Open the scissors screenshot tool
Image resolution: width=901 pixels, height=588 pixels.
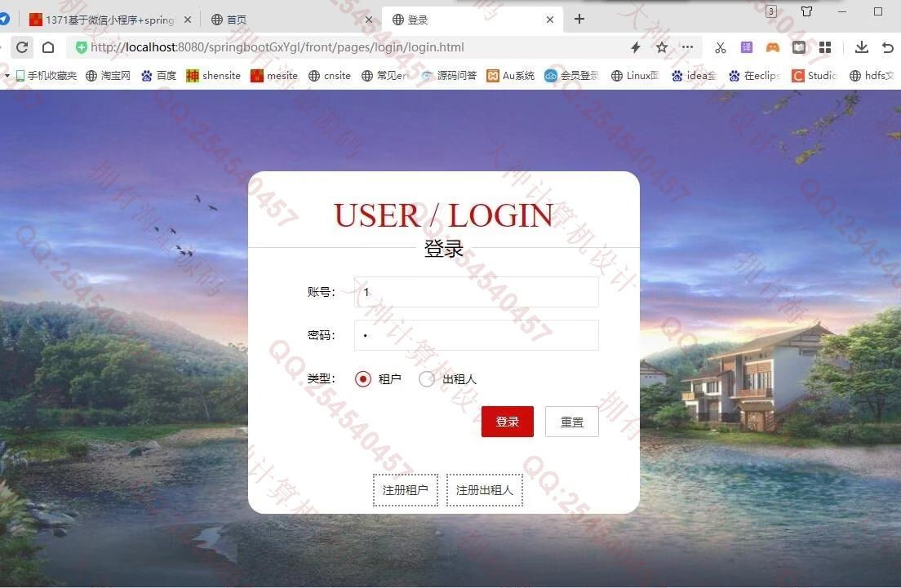click(720, 47)
